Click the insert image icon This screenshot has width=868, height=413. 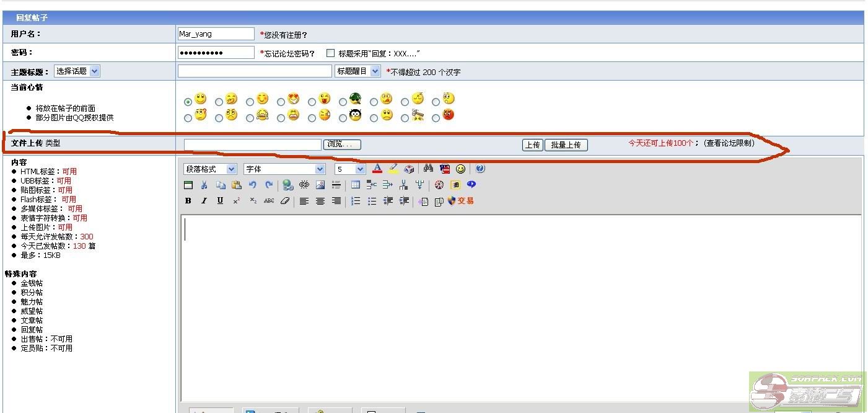(320, 185)
